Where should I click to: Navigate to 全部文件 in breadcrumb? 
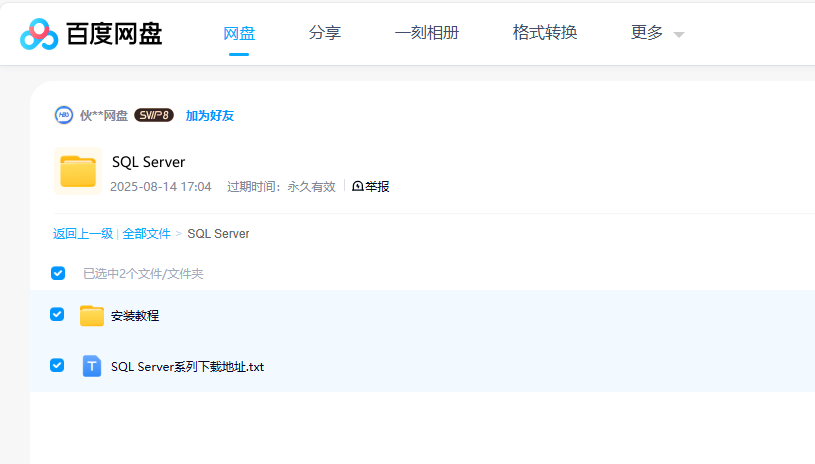pyautogui.click(x=147, y=233)
